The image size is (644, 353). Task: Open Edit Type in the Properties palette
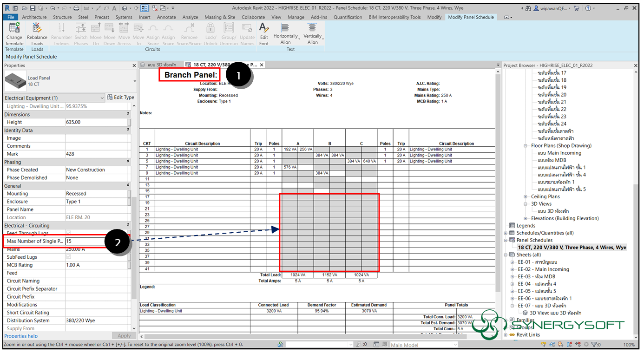(121, 97)
